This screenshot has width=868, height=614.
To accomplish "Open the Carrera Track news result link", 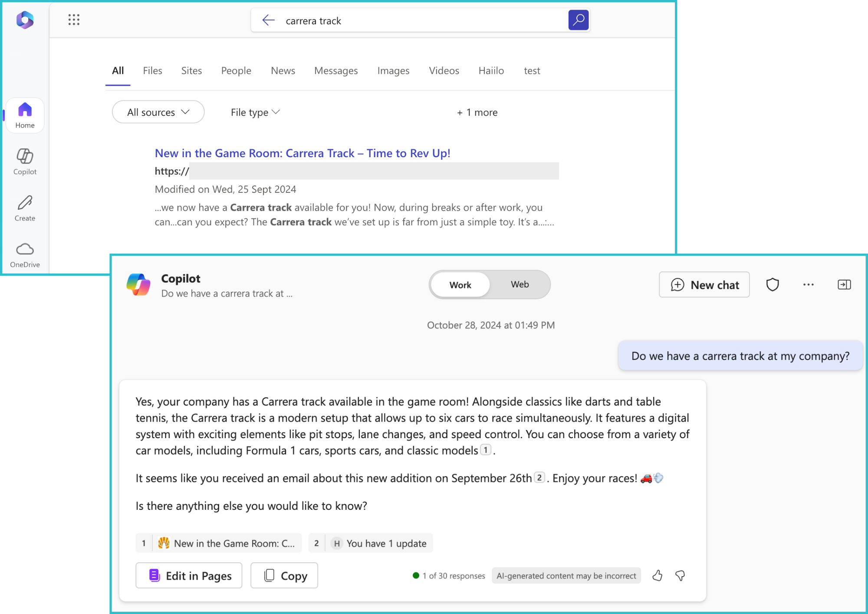I will click(x=302, y=153).
